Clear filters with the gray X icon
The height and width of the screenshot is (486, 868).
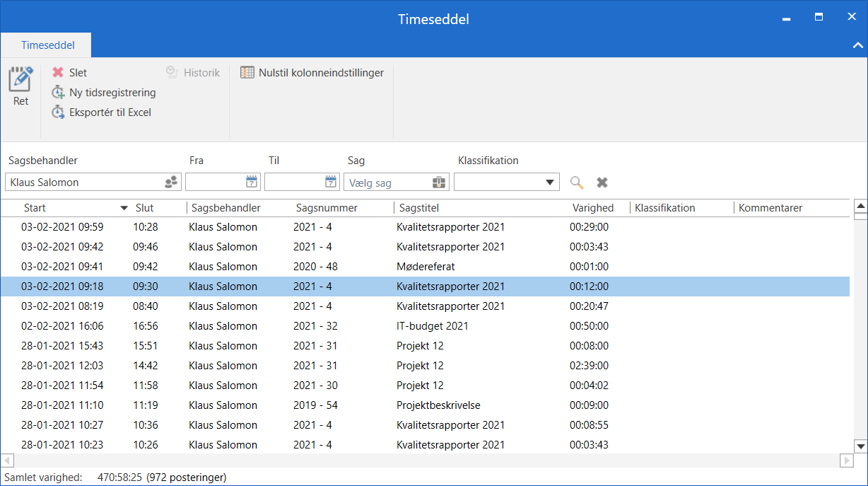pos(602,183)
